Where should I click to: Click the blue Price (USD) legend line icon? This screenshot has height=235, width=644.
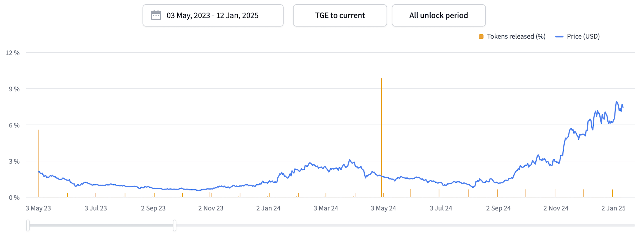click(559, 36)
